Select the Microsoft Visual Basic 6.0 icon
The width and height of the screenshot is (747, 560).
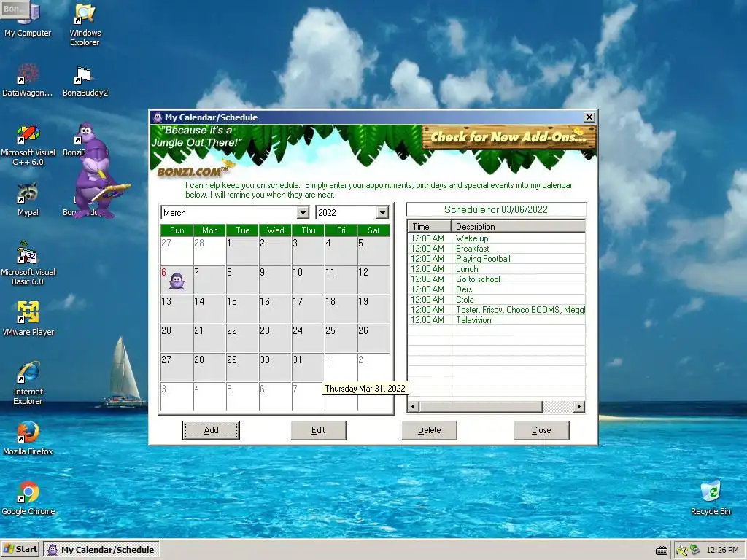pyautogui.click(x=28, y=263)
